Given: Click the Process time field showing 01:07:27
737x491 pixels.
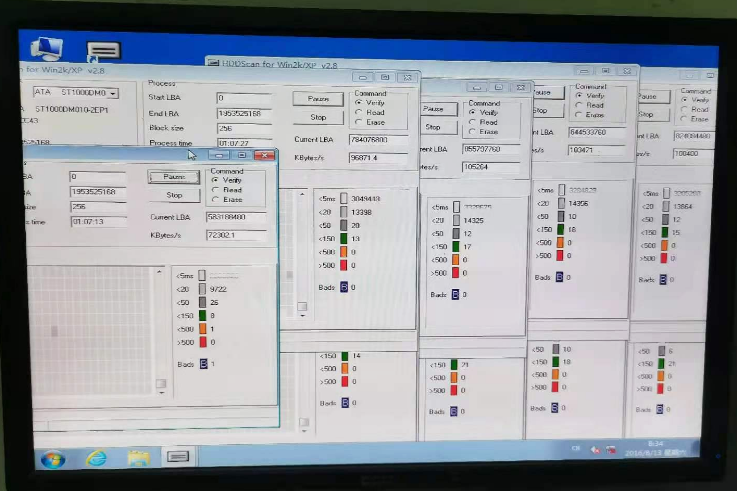Looking at the screenshot, I should pos(244,143).
